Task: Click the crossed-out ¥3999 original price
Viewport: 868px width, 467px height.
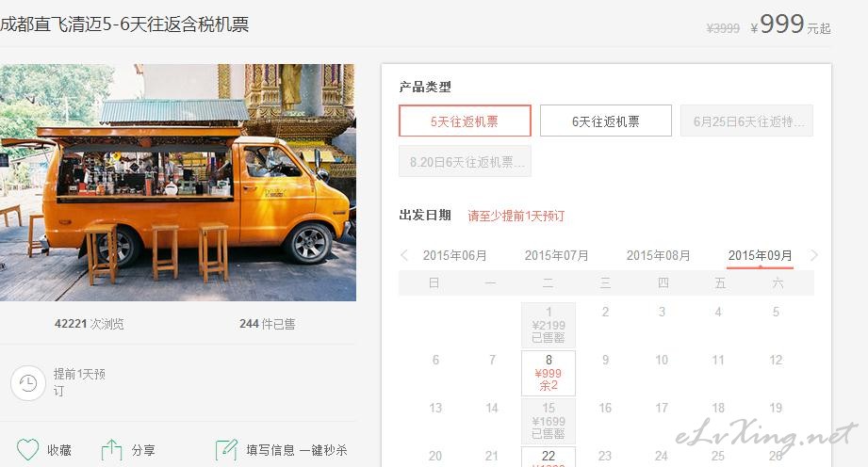Action: pyautogui.click(x=723, y=28)
